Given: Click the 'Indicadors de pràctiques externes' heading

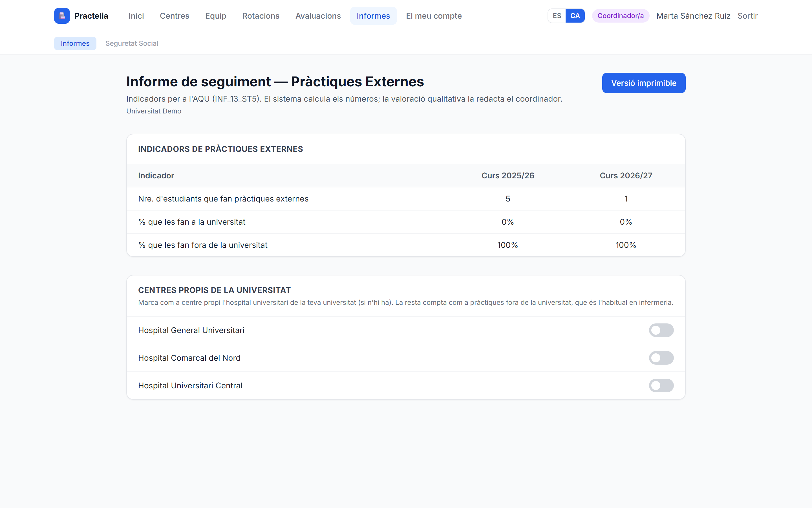Looking at the screenshot, I should pyautogui.click(x=220, y=149).
